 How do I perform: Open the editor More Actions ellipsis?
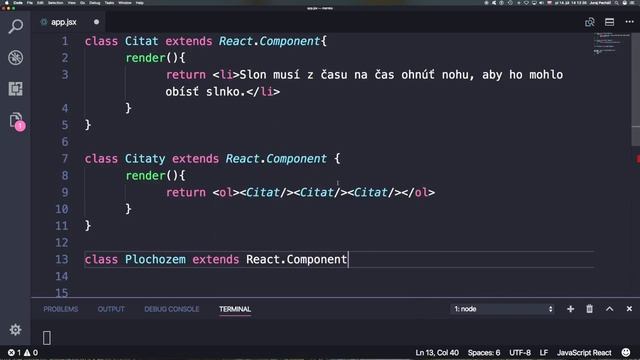(629, 22)
